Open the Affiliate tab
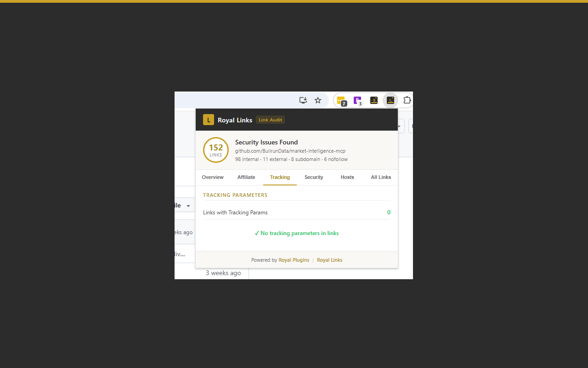The height and width of the screenshot is (368, 588). click(246, 177)
